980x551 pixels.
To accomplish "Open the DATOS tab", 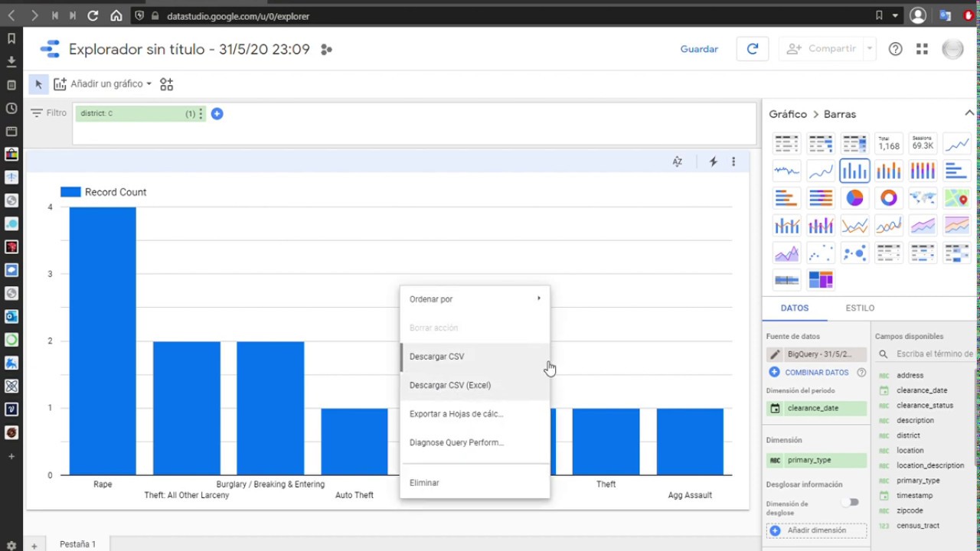I will point(795,308).
